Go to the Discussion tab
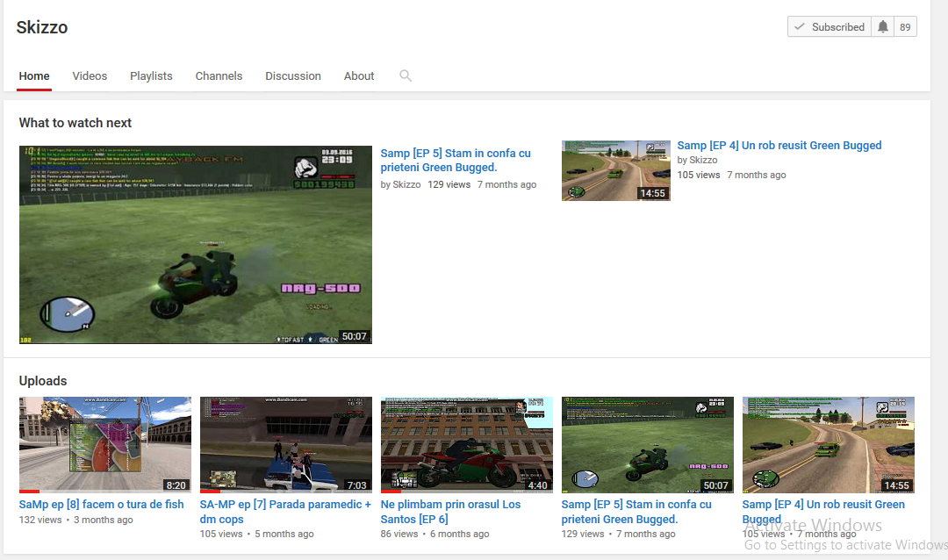 [293, 76]
